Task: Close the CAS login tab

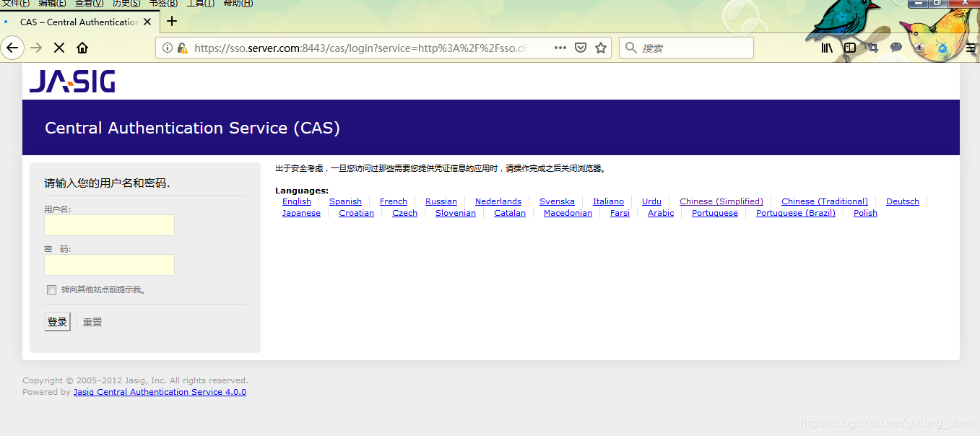Action: coord(147,22)
